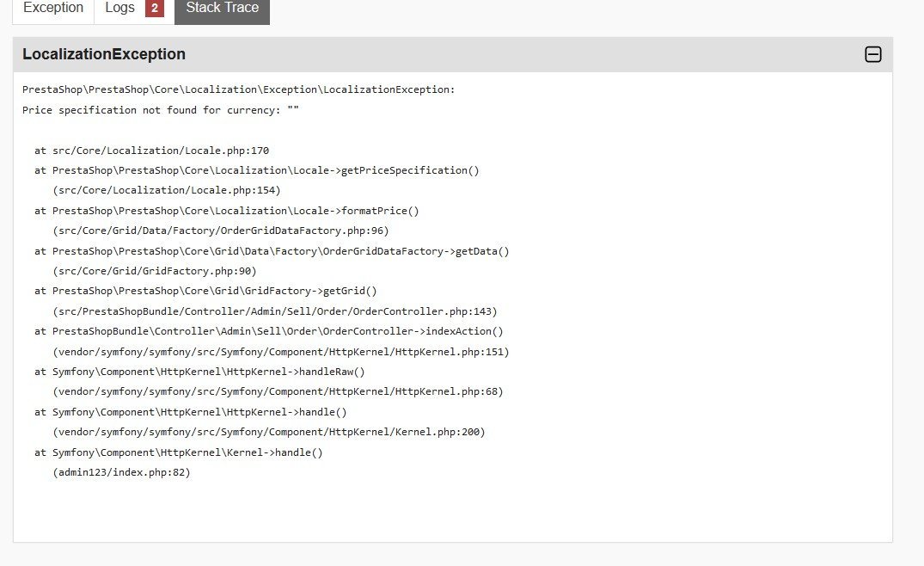The width and height of the screenshot is (924, 566).
Task: Collapse the LocalizationException panel with minus icon
Action: tap(872, 54)
